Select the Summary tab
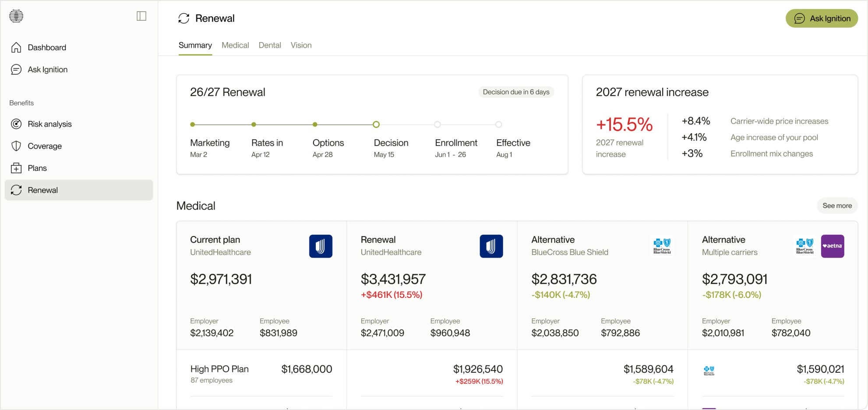 coord(195,45)
